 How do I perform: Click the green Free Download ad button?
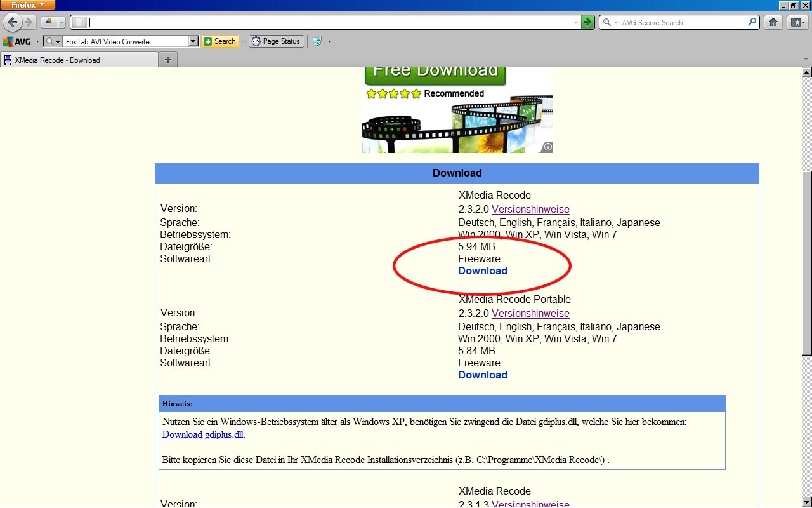(x=435, y=76)
